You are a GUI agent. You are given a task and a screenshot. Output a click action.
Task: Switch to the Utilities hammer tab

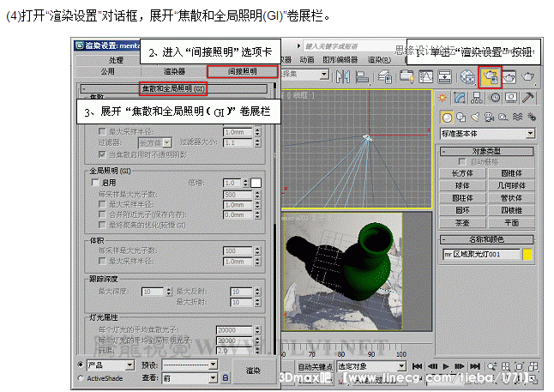[528, 98]
